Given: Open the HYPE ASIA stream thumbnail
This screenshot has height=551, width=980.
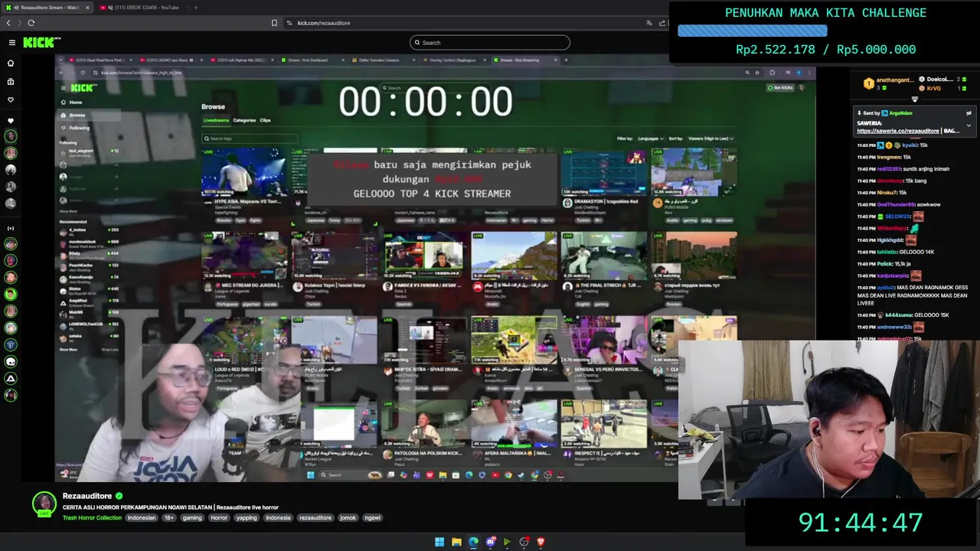Looking at the screenshot, I should (x=244, y=173).
